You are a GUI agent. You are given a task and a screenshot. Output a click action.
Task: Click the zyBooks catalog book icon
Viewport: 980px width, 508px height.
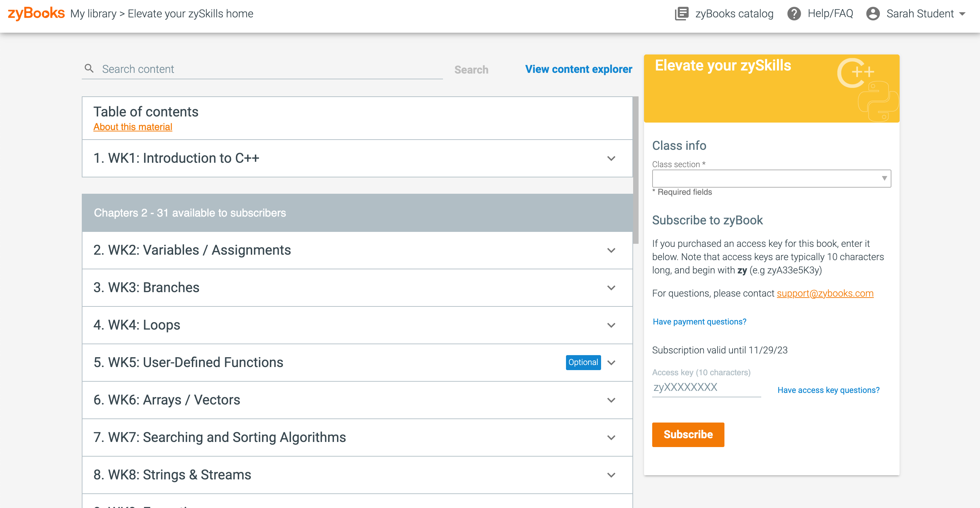682,14
